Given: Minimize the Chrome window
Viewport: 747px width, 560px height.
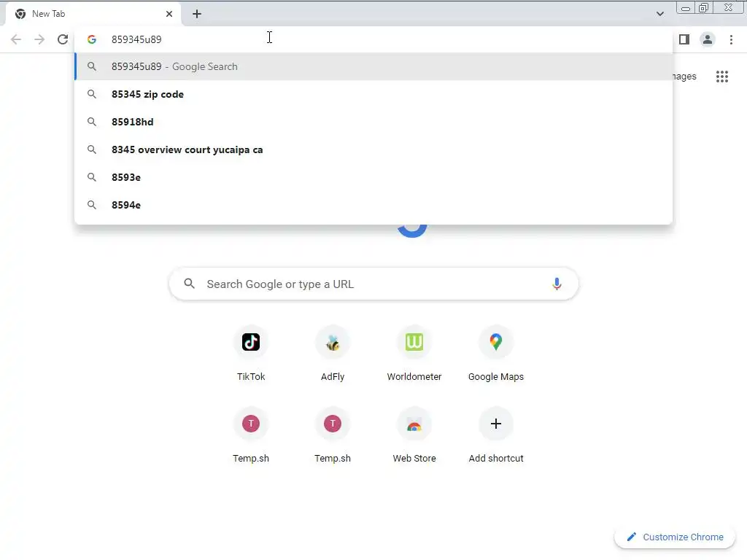Looking at the screenshot, I should click(x=686, y=8).
